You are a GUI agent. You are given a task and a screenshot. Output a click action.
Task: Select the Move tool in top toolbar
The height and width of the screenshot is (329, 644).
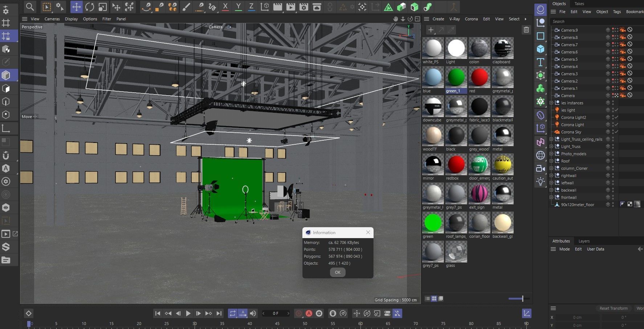(76, 7)
